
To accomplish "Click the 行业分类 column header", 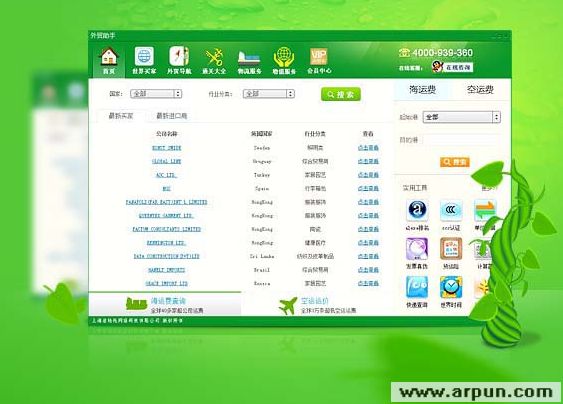I will tap(315, 134).
